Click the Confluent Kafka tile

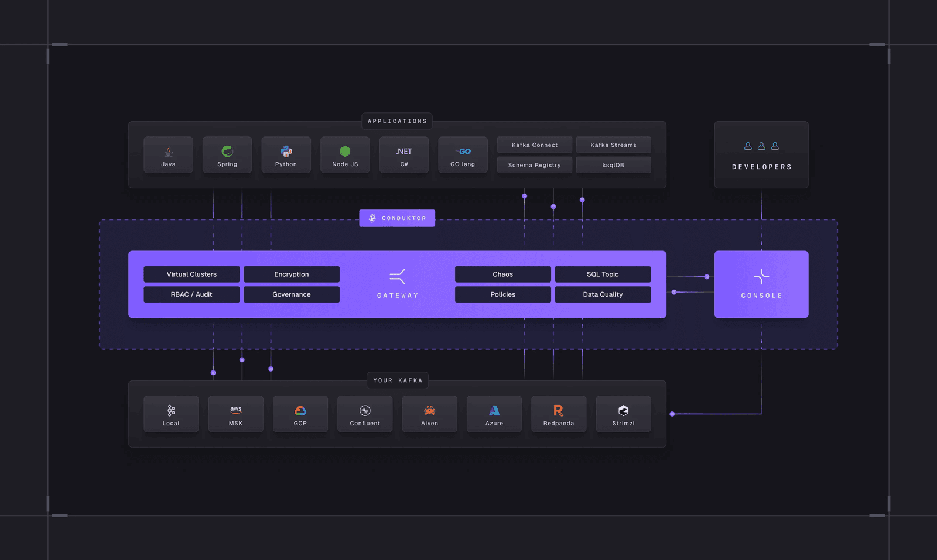coord(365,414)
